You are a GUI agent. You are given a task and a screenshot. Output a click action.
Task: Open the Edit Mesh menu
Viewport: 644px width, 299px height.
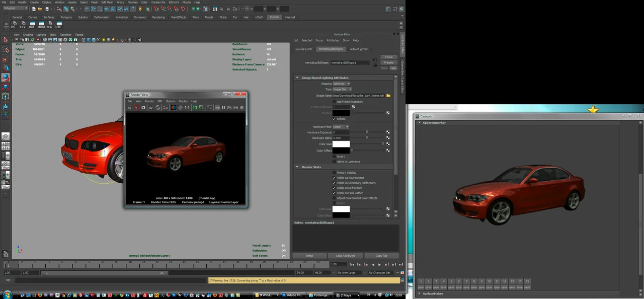click(x=107, y=2)
